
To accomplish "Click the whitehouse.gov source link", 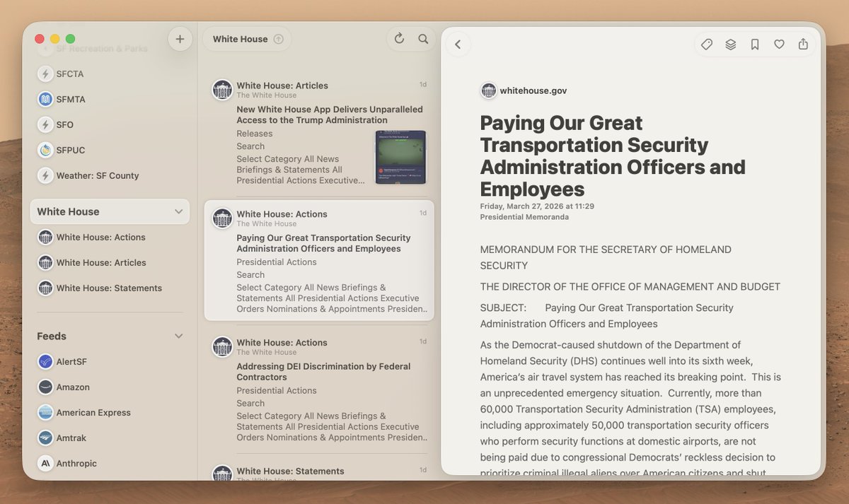I will tap(533, 90).
